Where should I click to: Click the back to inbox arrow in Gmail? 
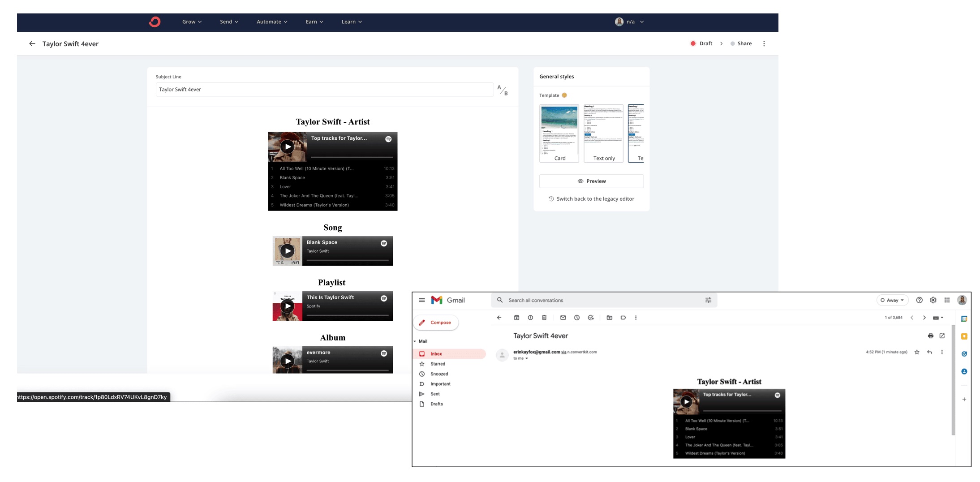click(499, 318)
